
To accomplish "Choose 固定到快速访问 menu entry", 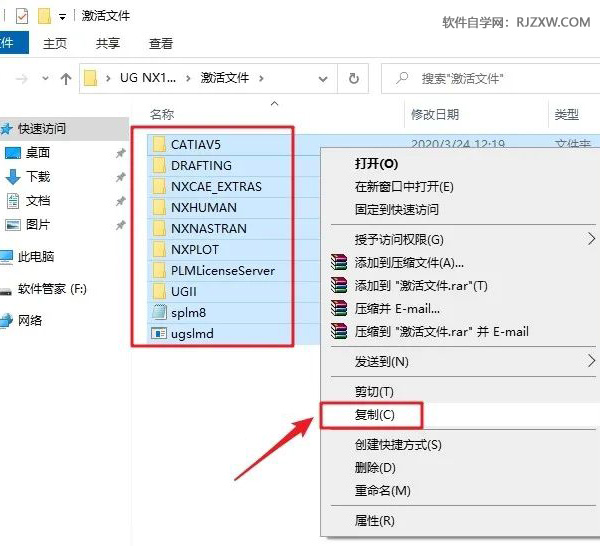I will (460, 209).
